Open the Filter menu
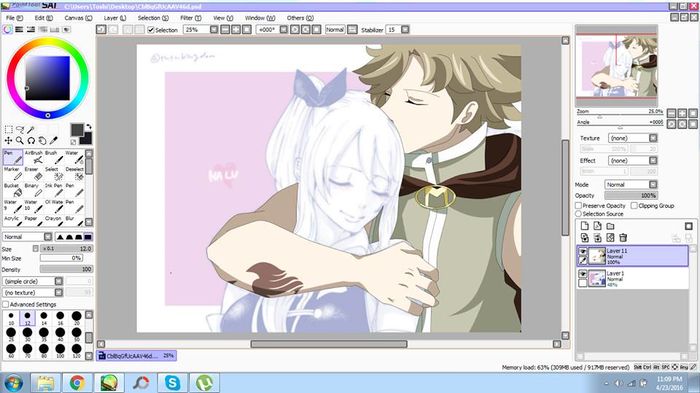This screenshot has width=700, height=393. pyautogui.click(x=191, y=18)
